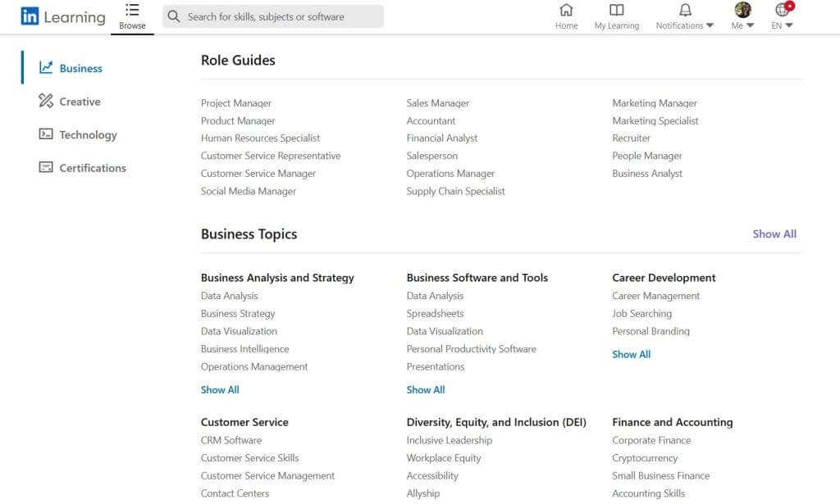Click the search magnifier icon
Image resolution: width=840 pixels, height=504 pixels.
pyautogui.click(x=174, y=16)
